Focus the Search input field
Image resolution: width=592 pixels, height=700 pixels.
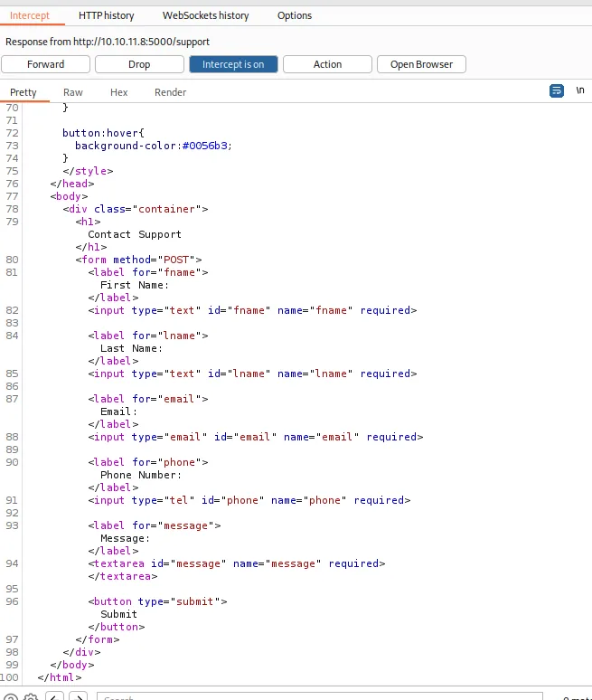[319, 697]
